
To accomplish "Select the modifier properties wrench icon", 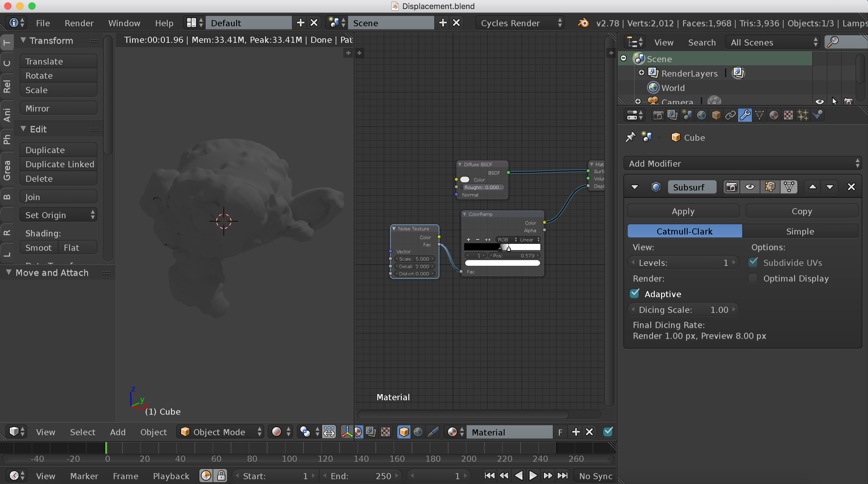I will coord(745,115).
